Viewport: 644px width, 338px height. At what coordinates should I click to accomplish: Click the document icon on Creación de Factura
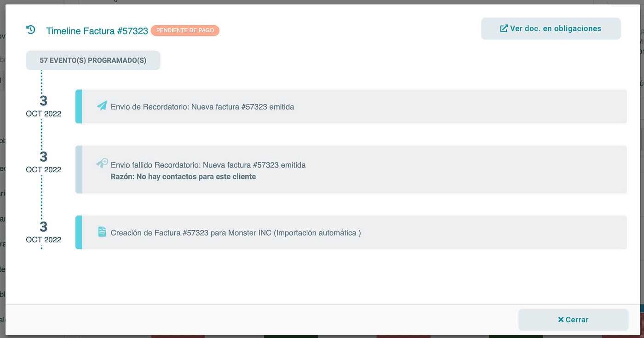[x=102, y=232]
